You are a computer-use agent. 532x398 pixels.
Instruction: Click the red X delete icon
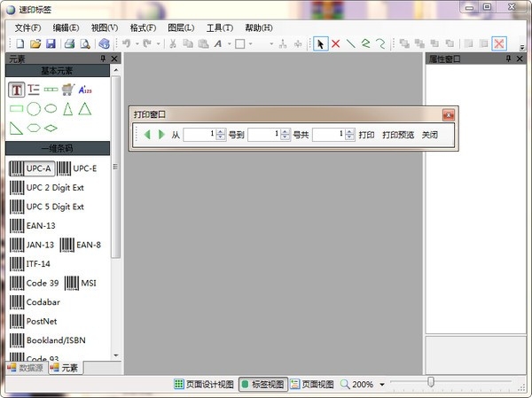[336, 43]
